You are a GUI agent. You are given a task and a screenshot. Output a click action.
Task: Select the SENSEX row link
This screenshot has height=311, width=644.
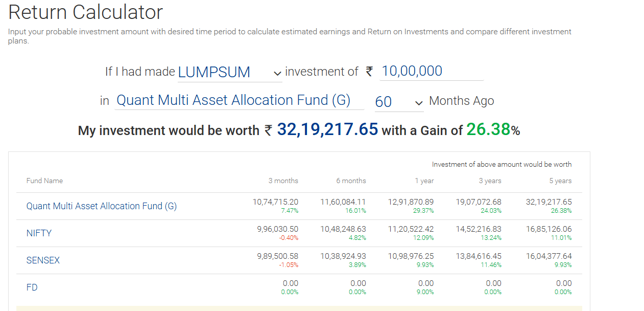coord(43,260)
